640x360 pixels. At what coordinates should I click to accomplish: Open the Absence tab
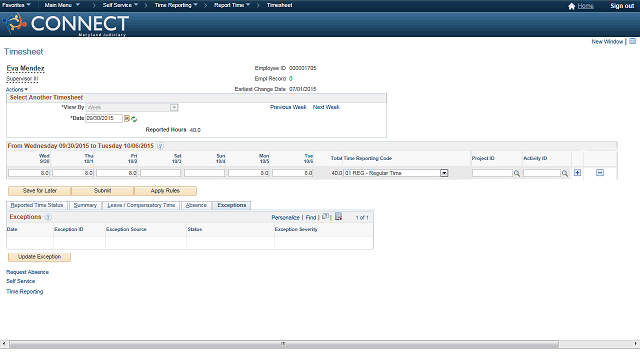click(196, 205)
